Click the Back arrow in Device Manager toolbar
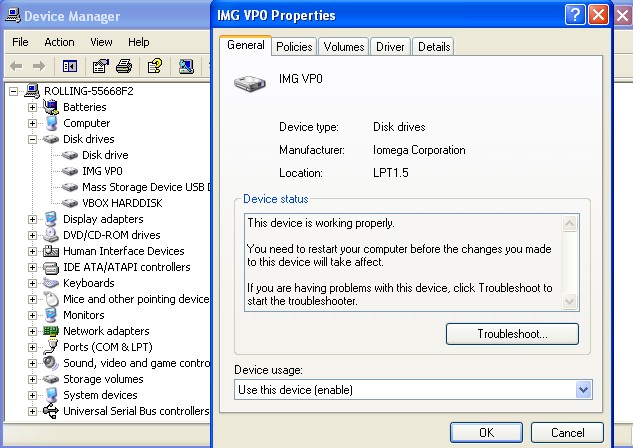This screenshot has width=633, height=448. 16,66
